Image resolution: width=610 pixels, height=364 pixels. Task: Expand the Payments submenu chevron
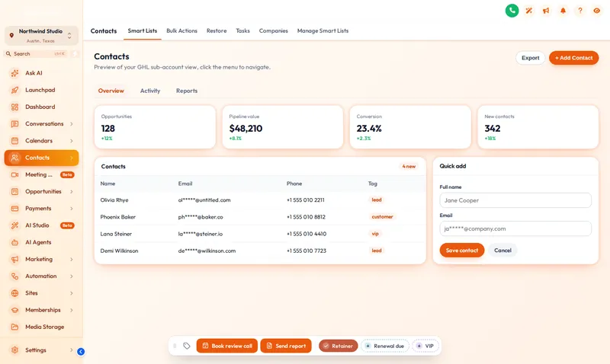[72, 209]
